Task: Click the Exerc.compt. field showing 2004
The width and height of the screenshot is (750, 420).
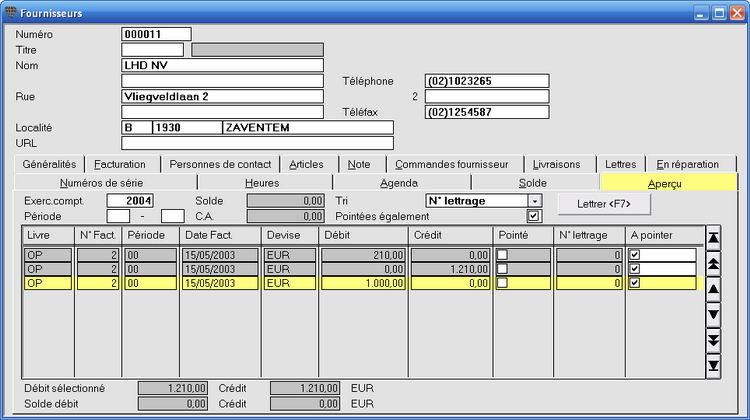Action: click(x=131, y=200)
